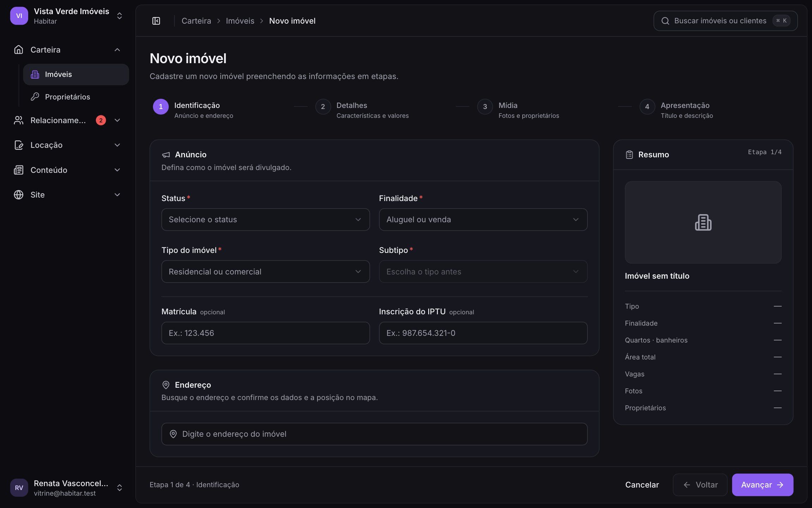Click the Carteira home icon
Viewport: 812px width, 508px height.
[x=19, y=50]
